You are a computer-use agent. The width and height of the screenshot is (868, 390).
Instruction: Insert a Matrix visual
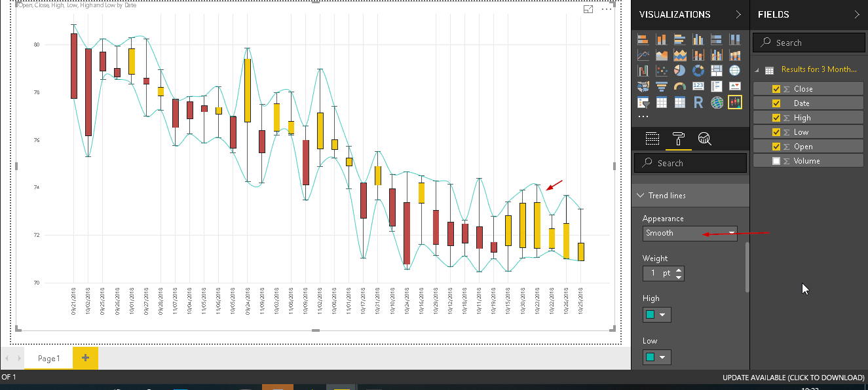click(x=680, y=102)
